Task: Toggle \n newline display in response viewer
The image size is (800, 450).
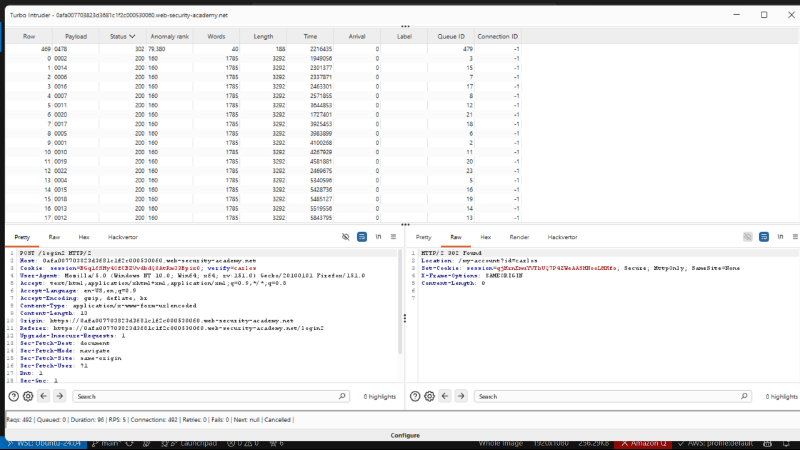Action: 780,237
